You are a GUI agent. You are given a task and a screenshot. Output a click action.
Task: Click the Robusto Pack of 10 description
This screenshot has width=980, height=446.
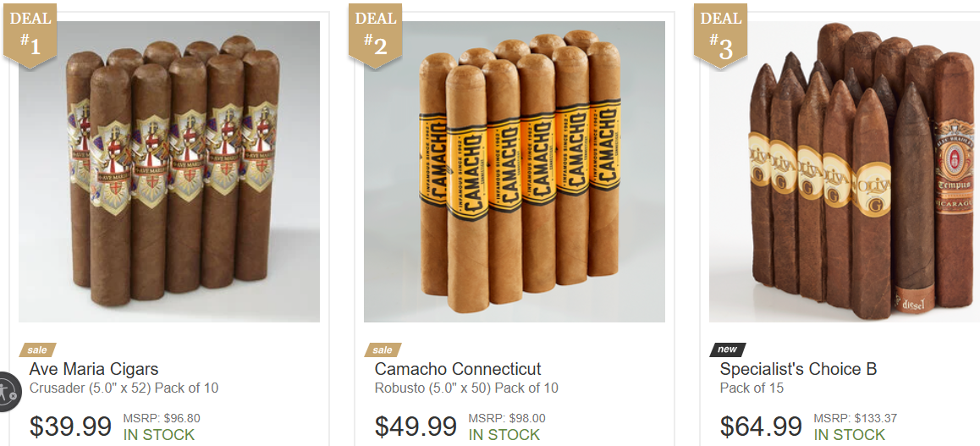click(x=466, y=388)
